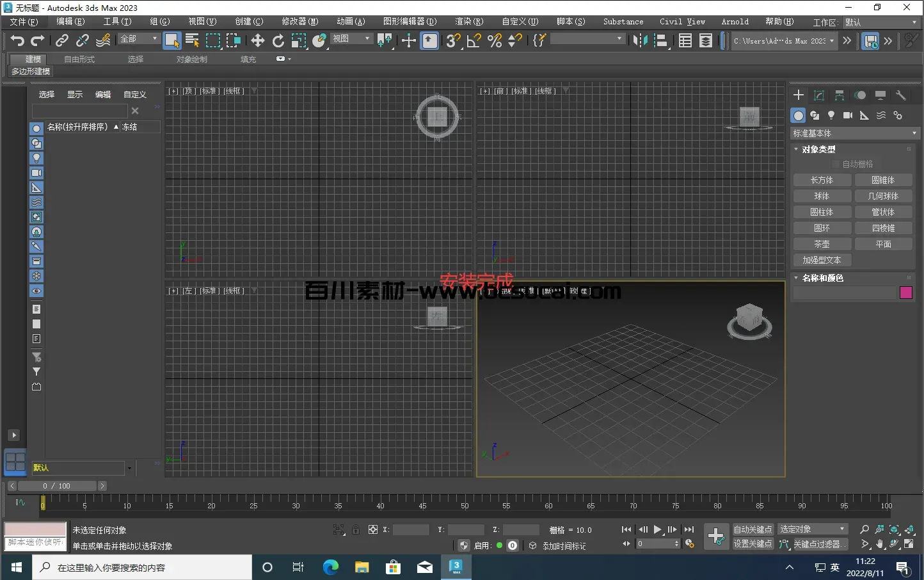Toggle 自动关键点 auto key mode

point(753,529)
